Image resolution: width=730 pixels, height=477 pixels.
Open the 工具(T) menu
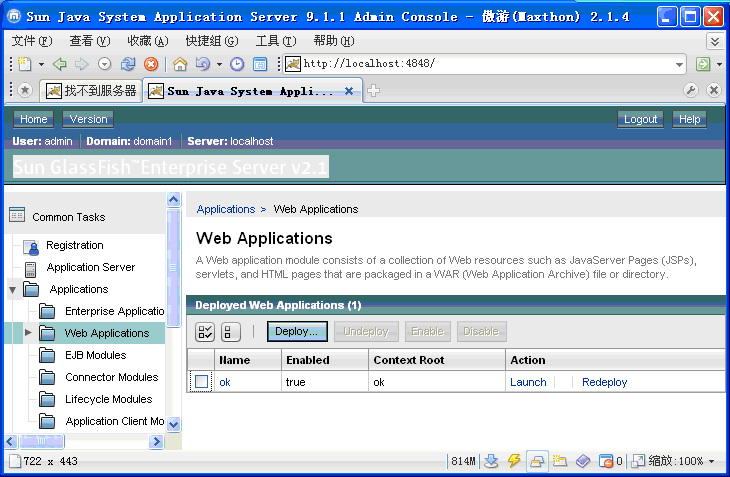pyautogui.click(x=275, y=41)
